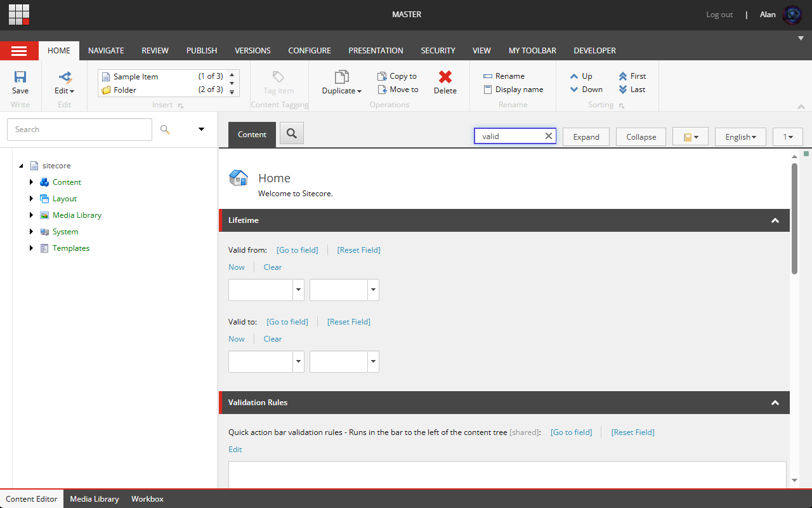Expand the Content tree node

point(31,182)
